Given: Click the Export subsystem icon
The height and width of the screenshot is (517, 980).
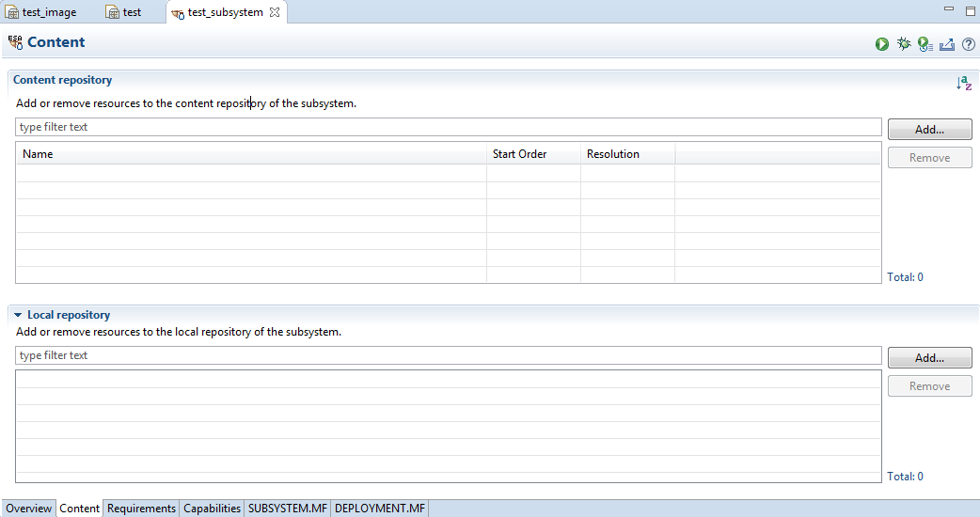Looking at the screenshot, I should 947,44.
